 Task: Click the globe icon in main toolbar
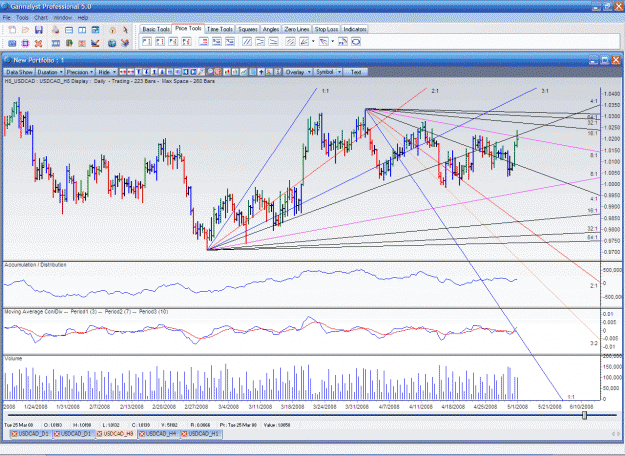(112, 43)
